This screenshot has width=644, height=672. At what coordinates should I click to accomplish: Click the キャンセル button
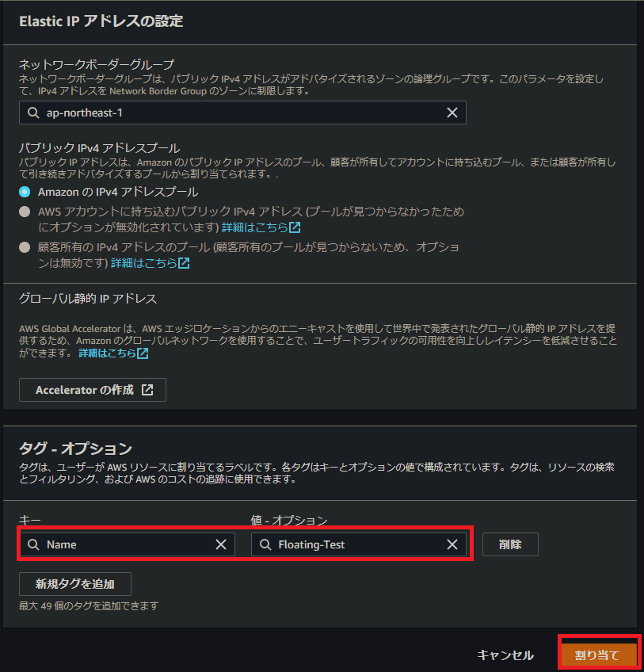tap(505, 655)
